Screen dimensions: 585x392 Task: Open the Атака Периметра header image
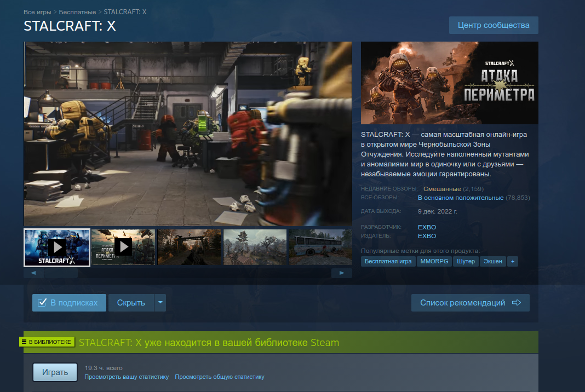450,83
